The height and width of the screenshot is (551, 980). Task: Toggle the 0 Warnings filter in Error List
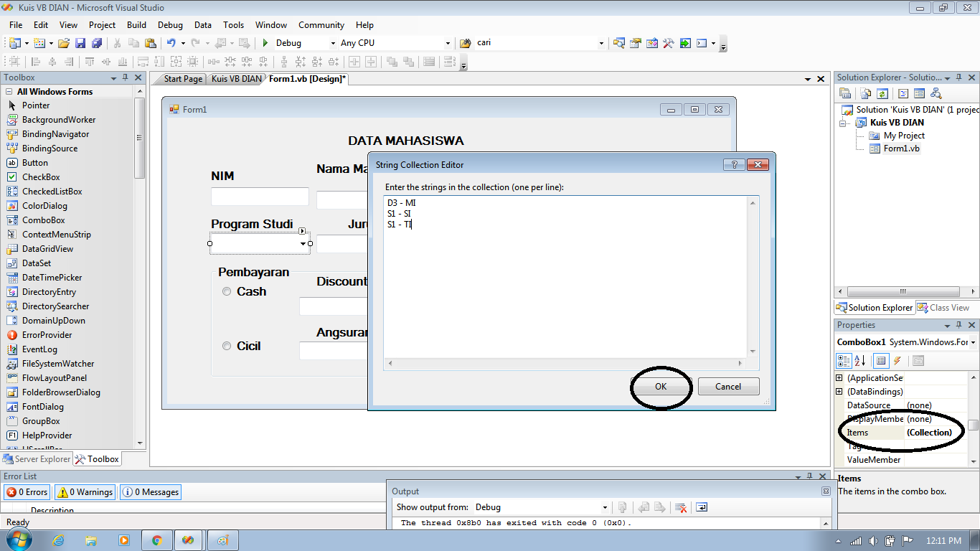point(85,492)
